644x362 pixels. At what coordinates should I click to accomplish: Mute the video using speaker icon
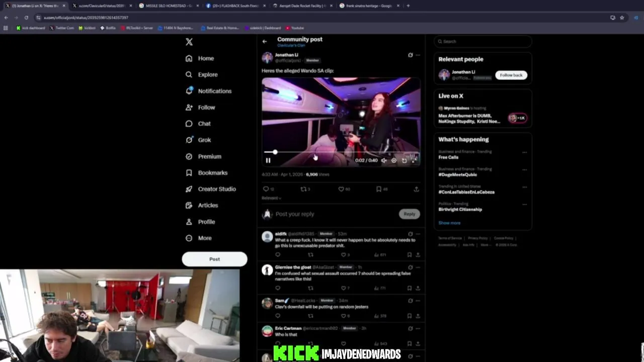384,160
